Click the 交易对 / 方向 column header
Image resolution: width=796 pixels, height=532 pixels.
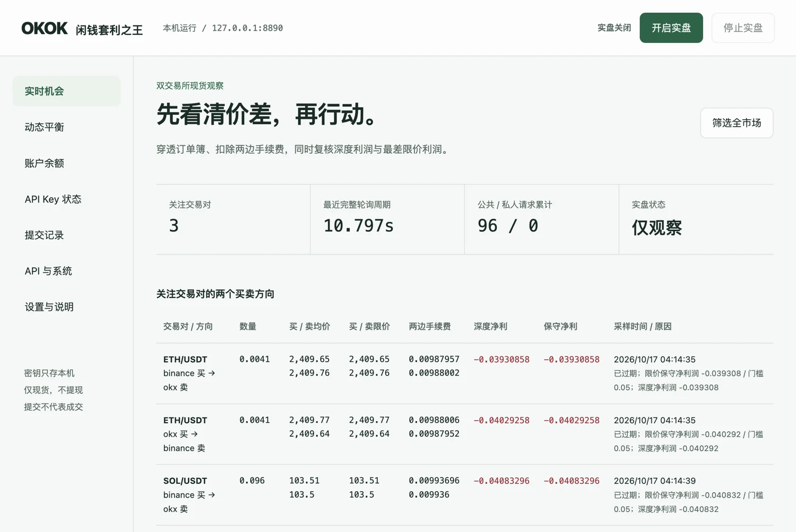point(188,327)
